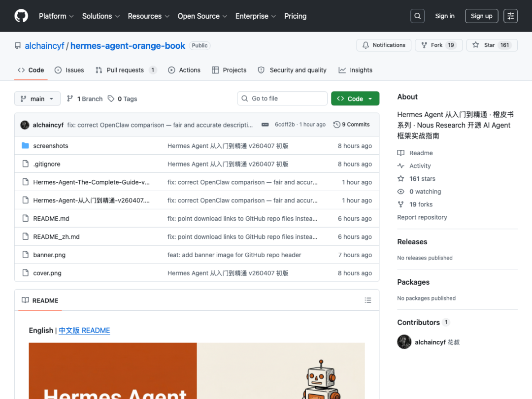This screenshot has width=532, height=399.
Task: Click file icon beside README_zh.md
Action: coord(25,236)
